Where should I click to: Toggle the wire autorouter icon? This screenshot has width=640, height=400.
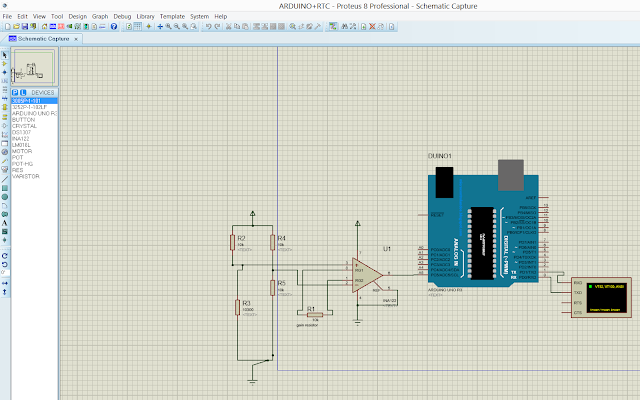333,27
